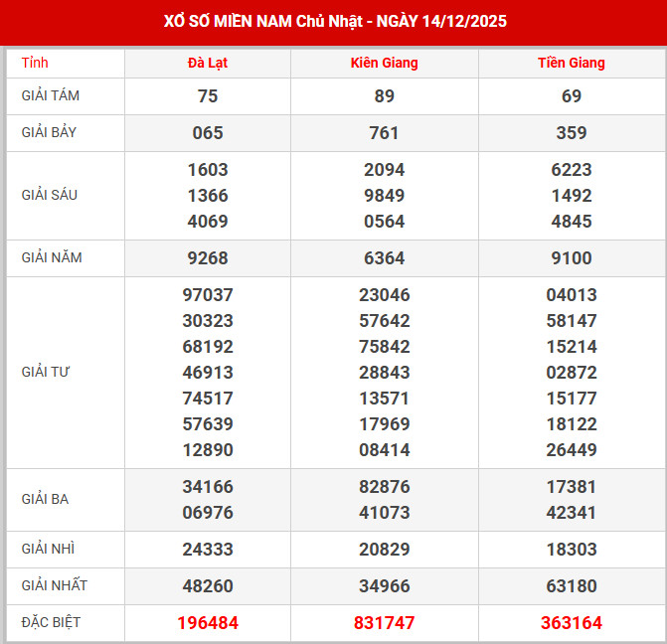Select the number 4069 under Đà Lạt
667x644 pixels.
click(208, 222)
